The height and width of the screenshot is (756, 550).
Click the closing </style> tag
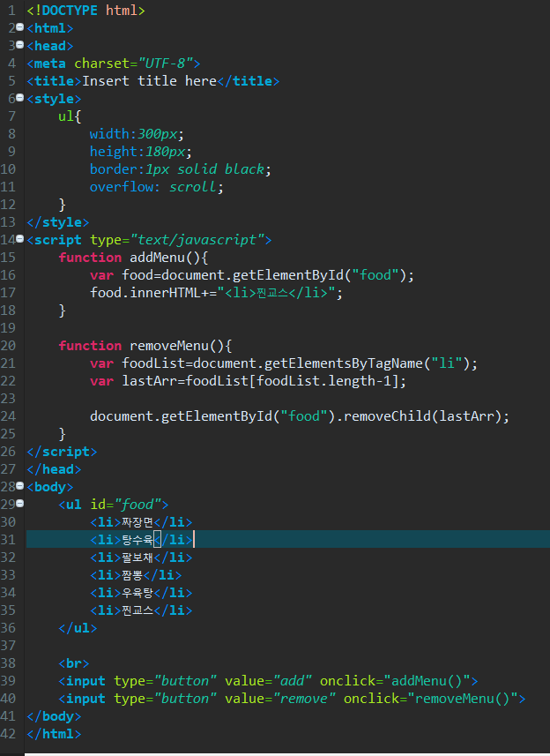click(58, 221)
